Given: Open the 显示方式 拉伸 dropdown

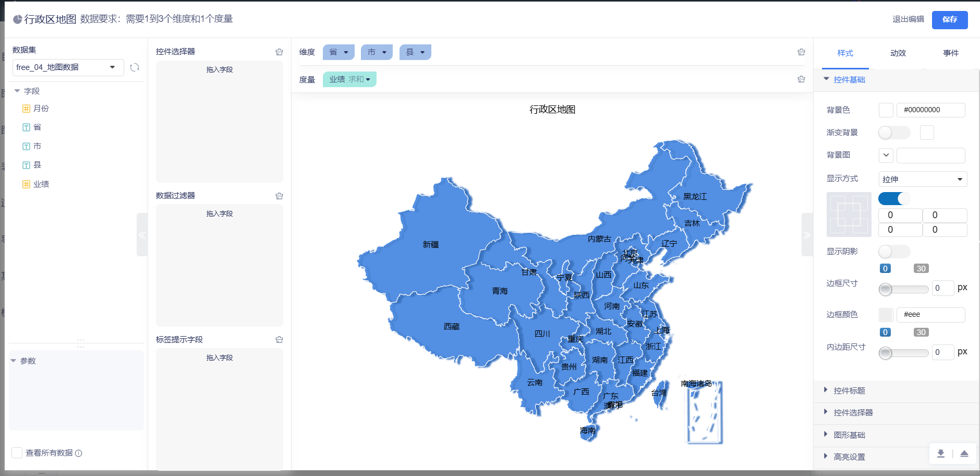Looking at the screenshot, I should click(x=922, y=179).
